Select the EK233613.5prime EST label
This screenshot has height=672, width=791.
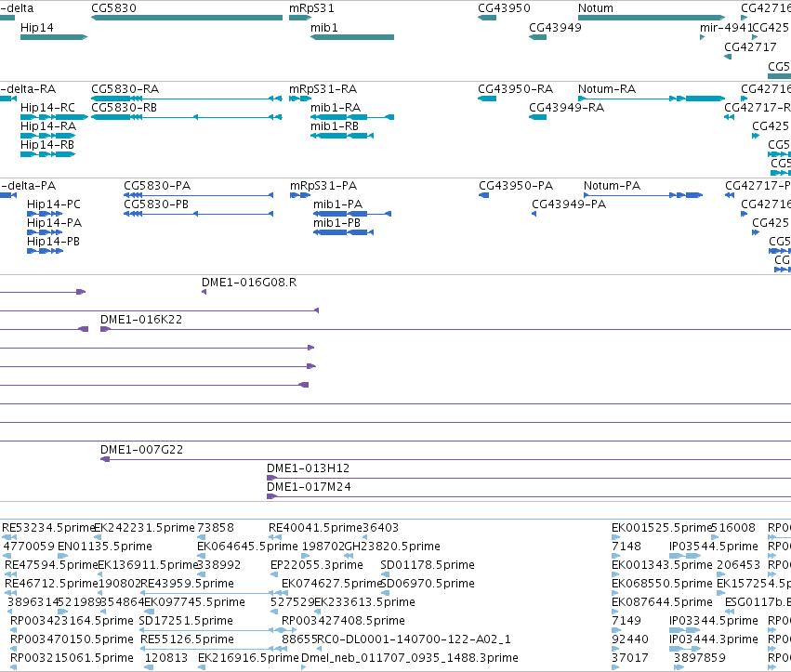[364, 602]
